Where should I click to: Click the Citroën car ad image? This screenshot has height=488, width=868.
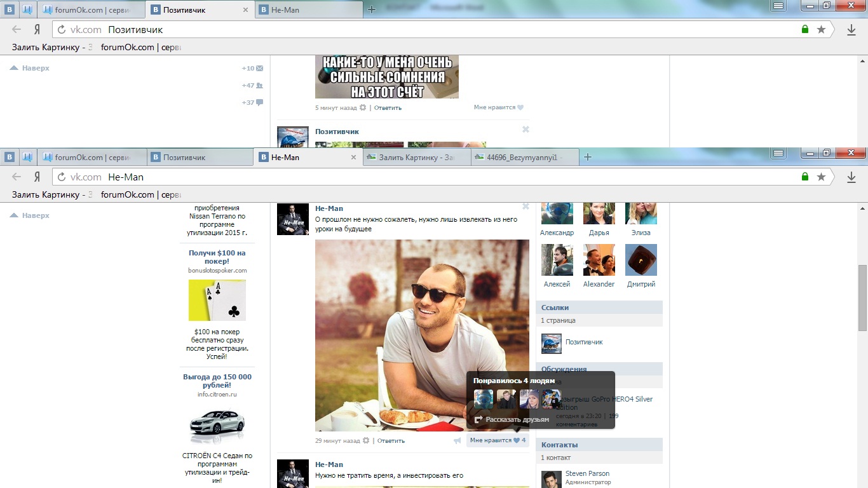point(217,425)
